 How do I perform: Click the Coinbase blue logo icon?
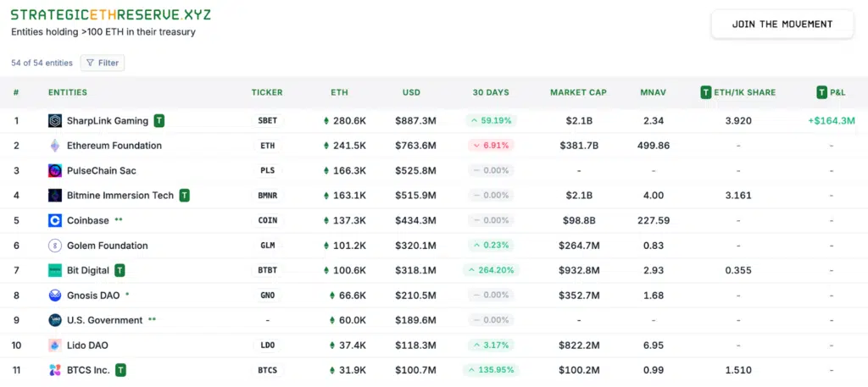point(55,221)
